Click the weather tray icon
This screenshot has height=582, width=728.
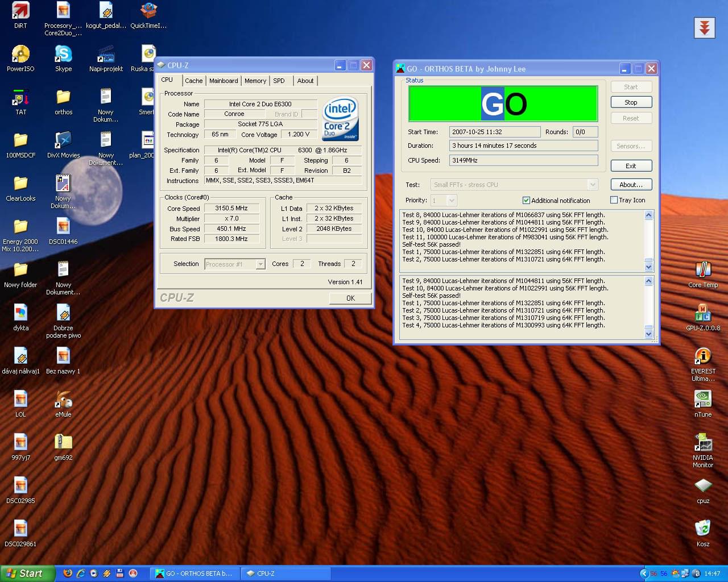click(676, 573)
